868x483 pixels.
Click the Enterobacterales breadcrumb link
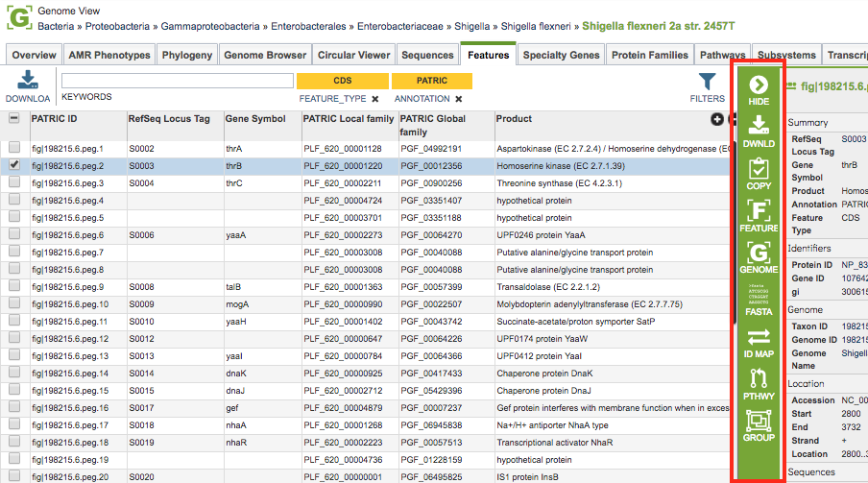[308, 26]
